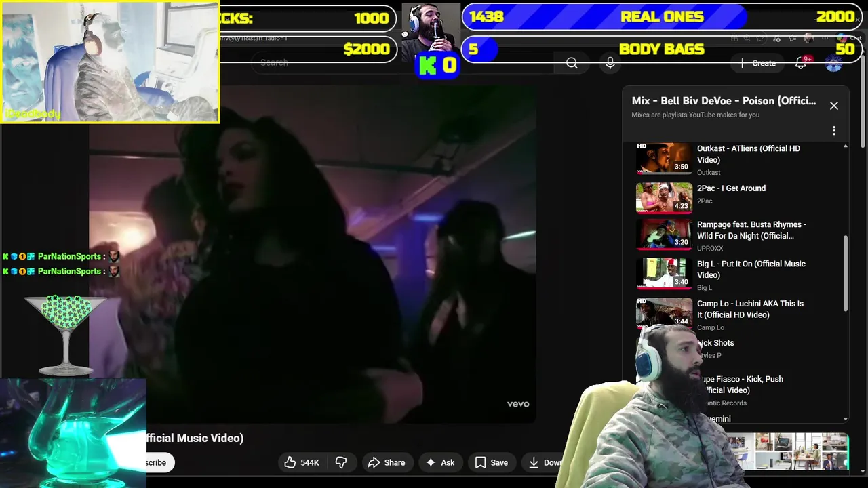Click the browser favorites star icon

point(761,39)
